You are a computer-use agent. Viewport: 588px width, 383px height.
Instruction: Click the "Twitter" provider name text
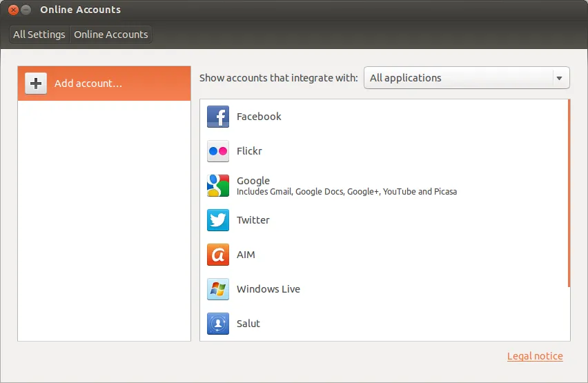pyautogui.click(x=253, y=220)
